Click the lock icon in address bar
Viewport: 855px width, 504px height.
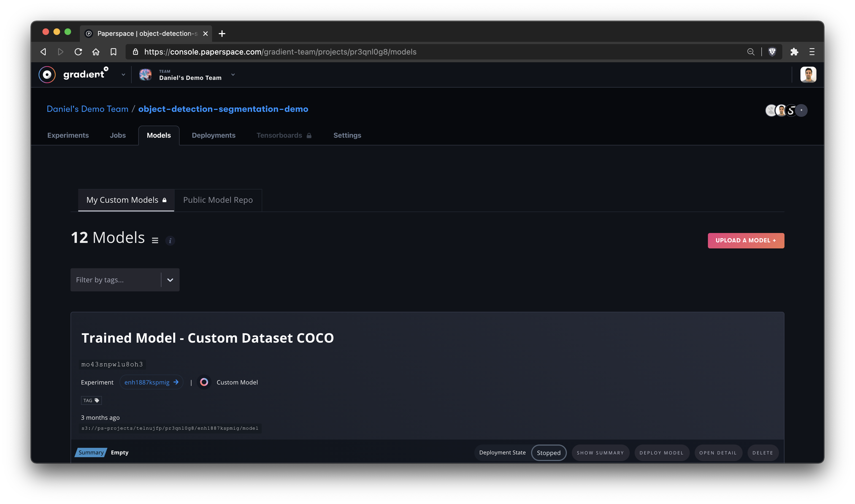[x=135, y=52]
